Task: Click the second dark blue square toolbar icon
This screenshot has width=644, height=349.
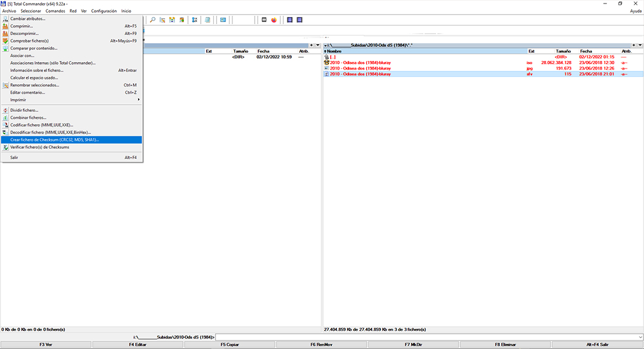Action: [299, 20]
